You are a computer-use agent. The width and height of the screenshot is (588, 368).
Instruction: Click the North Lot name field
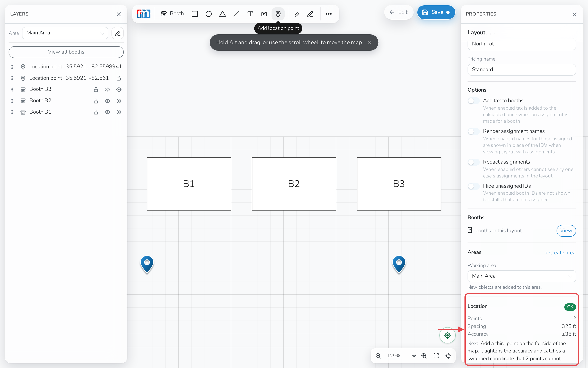pos(522,44)
